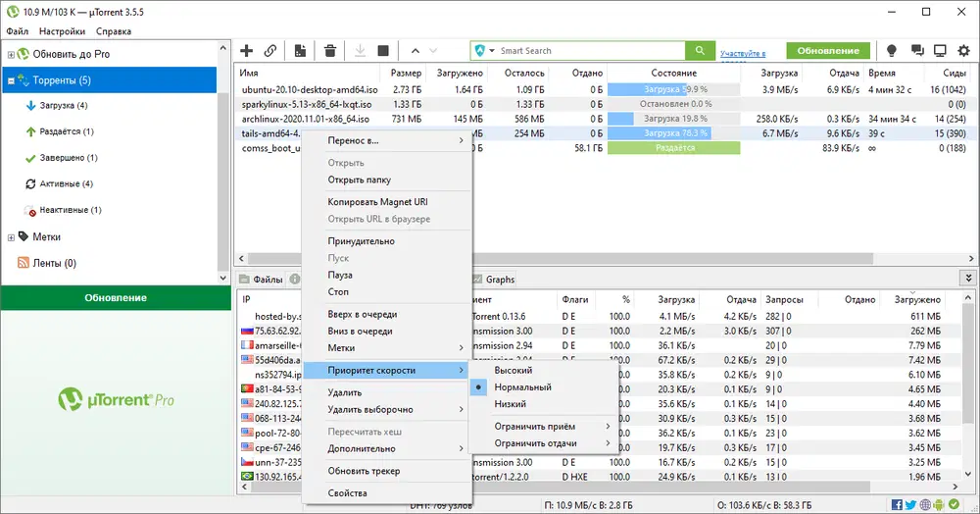Expand the Ограничить отдачи submenu

(543, 443)
